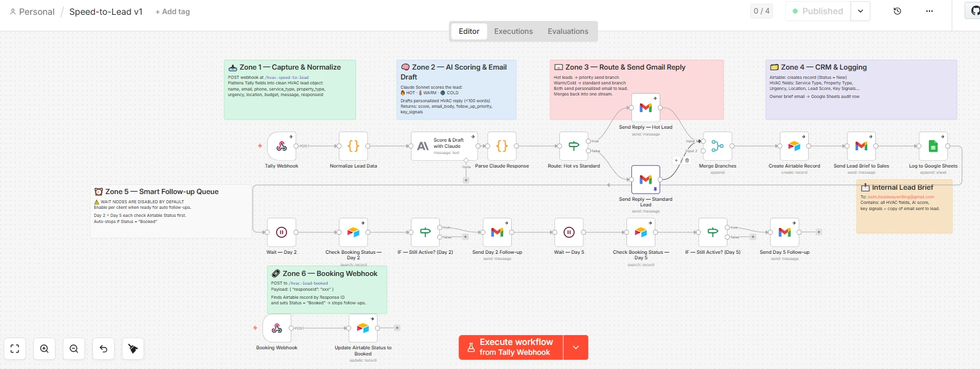Select the Wait — Day 5 node

coord(569,232)
